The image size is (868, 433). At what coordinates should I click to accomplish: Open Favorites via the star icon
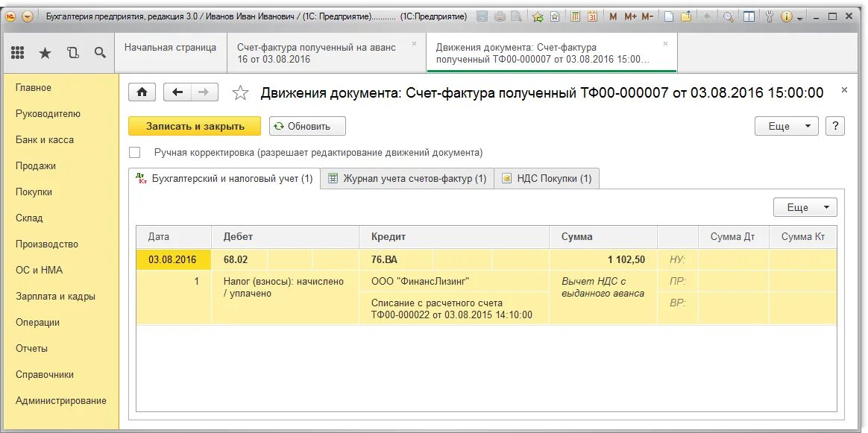[45, 52]
